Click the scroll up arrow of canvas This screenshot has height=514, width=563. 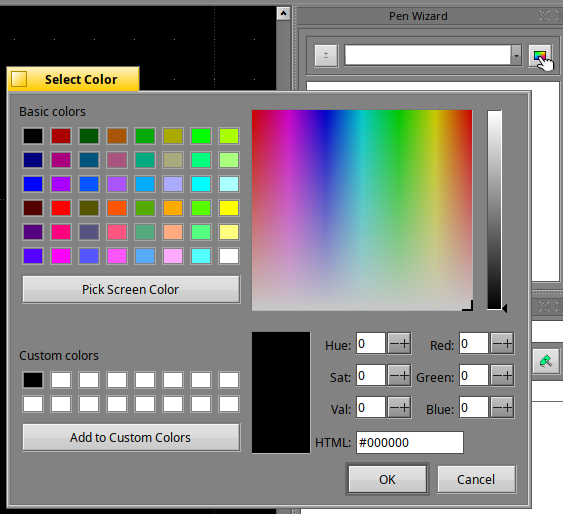(283, 14)
